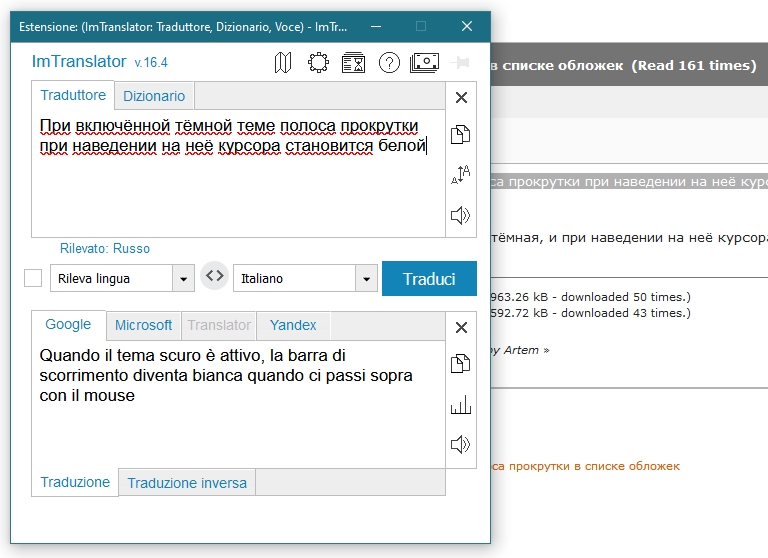Click the ImTranslator logo text

[79, 61]
